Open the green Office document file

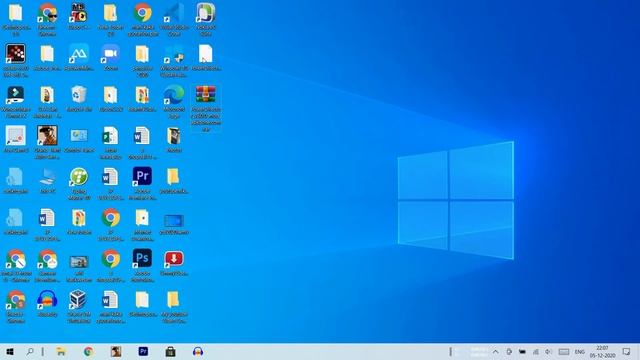[111, 142]
